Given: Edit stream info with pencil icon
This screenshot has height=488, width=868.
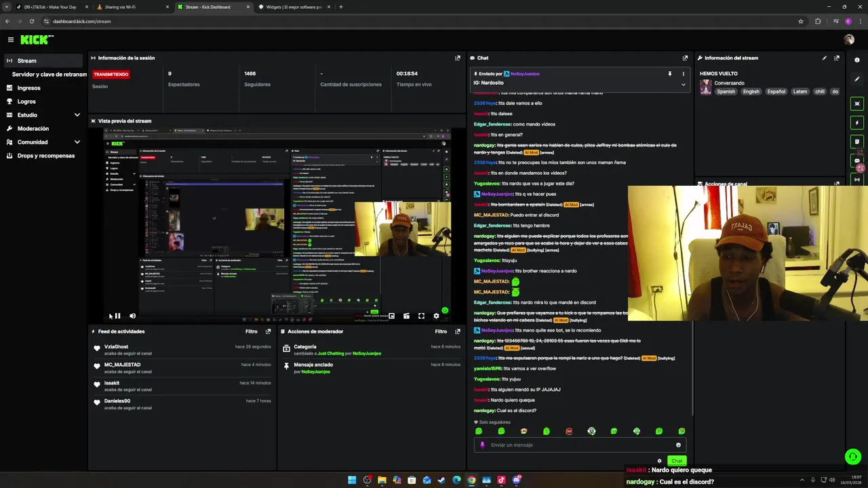Looking at the screenshot, I should tap(825, 58).
